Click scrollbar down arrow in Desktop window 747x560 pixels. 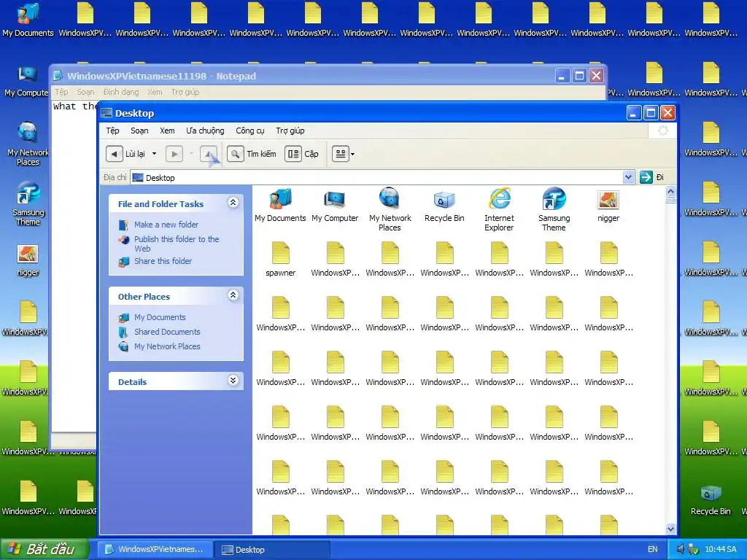(x=670, y=529)
